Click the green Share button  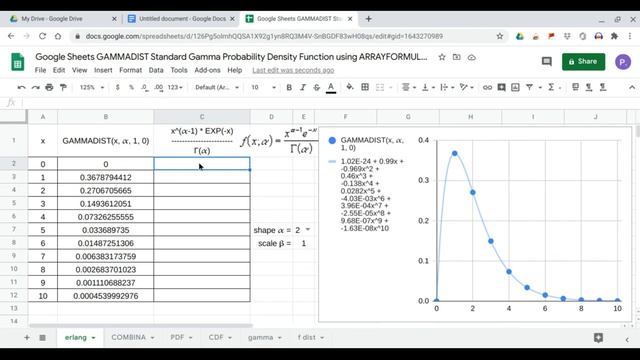tap(583, 62)
